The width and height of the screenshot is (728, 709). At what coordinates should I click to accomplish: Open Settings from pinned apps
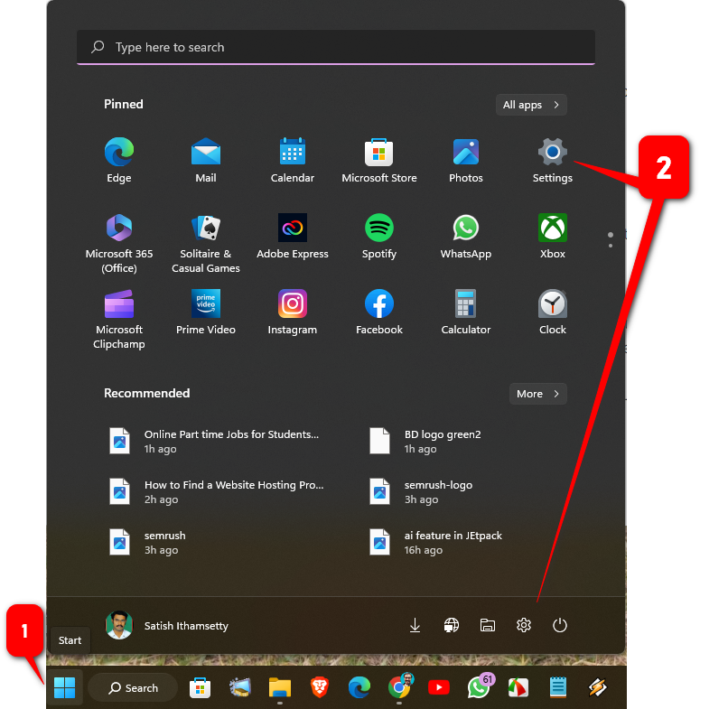[553, 161]
